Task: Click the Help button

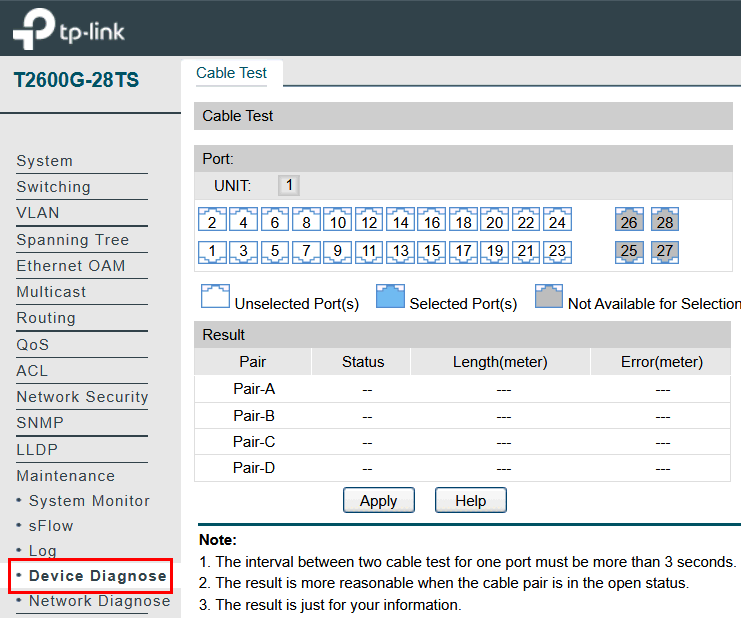Action: (470, 501)
